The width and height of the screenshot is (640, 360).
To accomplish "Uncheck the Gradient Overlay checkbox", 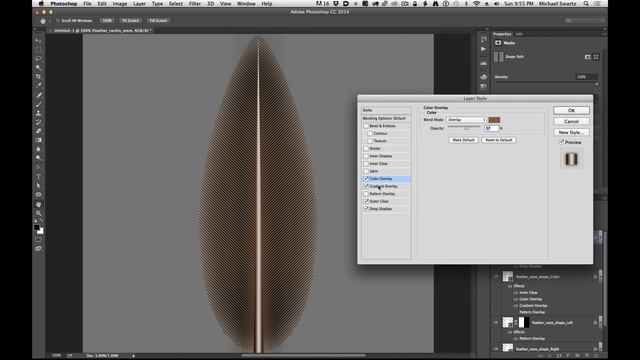I will tap(366, 186).
